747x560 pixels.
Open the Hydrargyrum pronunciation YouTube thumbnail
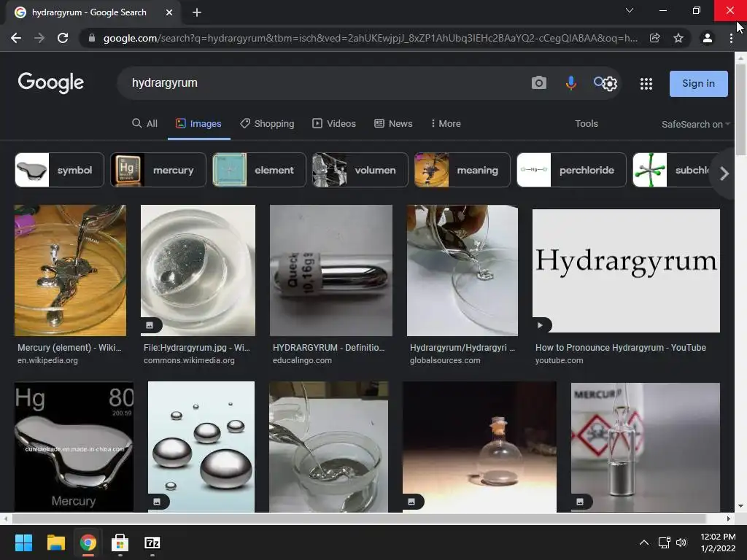626,271
